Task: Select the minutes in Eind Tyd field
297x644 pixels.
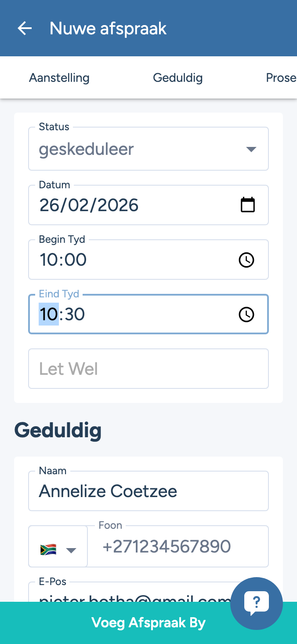Action: click(x=75, y=315)
